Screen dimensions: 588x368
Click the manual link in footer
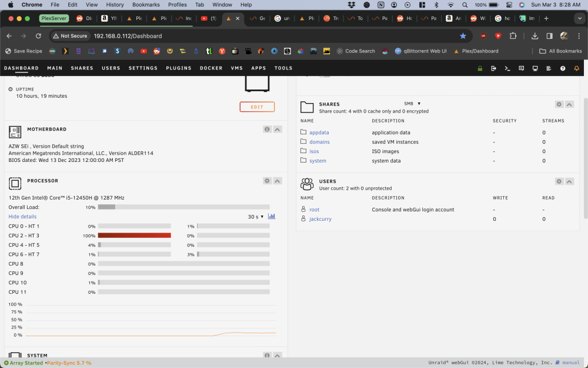pos(571,363)
